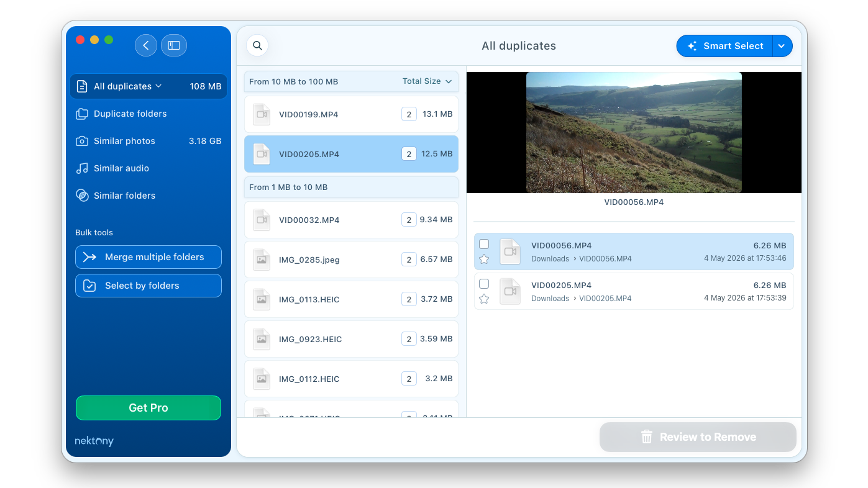Click the IMG_0112.HEIC image file icon
The image size is (868, 488).
tap(262, 379)
